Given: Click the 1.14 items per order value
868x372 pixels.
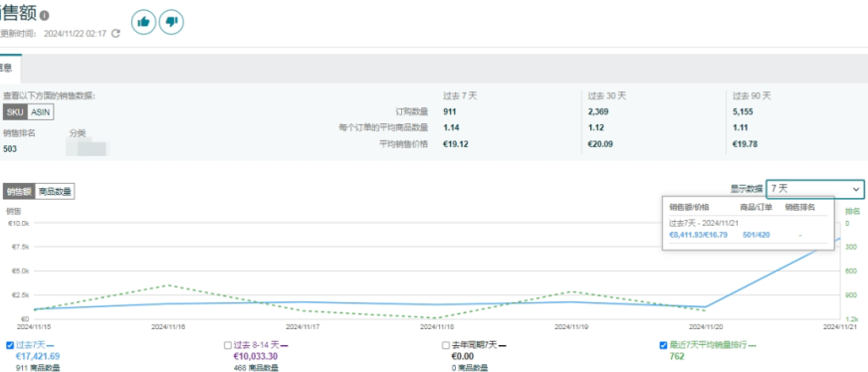Looking at the screenshot, I should click(451, 127).
